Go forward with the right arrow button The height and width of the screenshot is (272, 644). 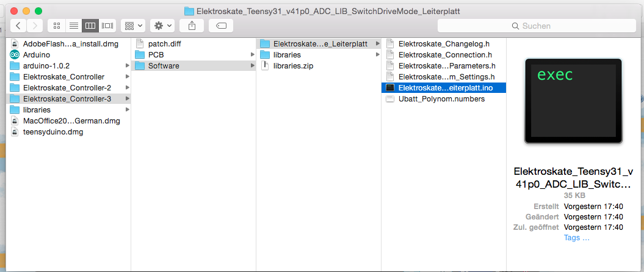[x=35, y=26]
